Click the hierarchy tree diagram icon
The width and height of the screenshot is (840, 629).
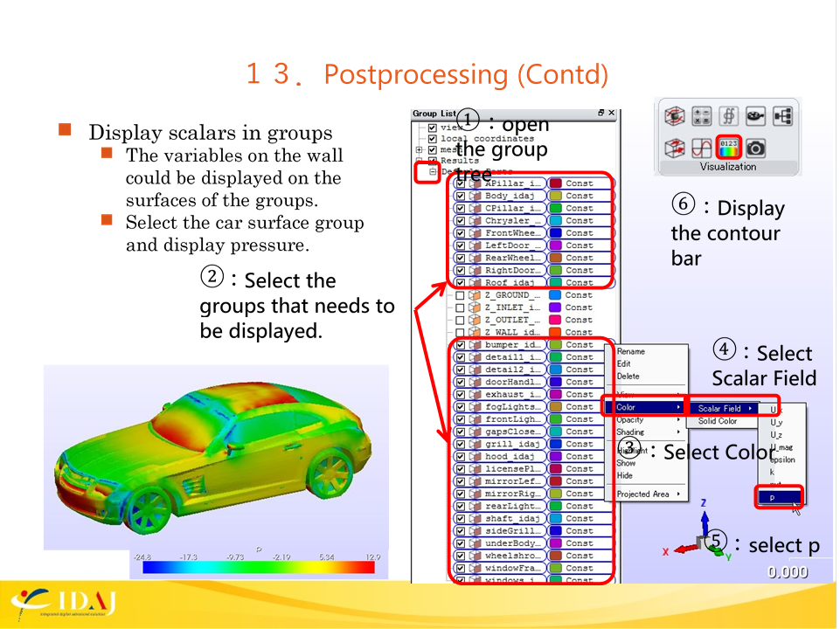(x=782, y=115)
